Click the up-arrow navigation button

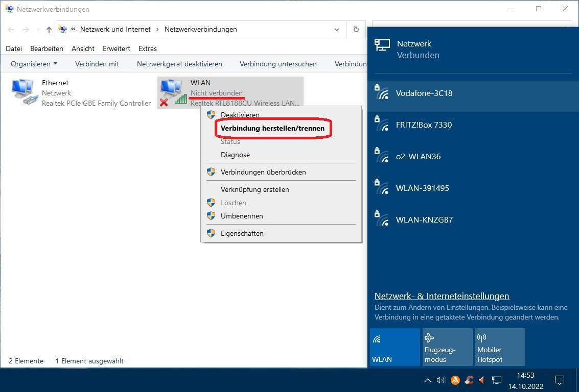49,30
